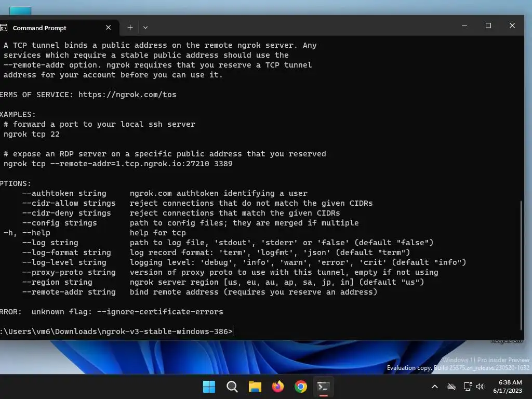
Task: Click the OneDrive cloud tray icon
Action: pyautogui.click(x=451, y=387)
